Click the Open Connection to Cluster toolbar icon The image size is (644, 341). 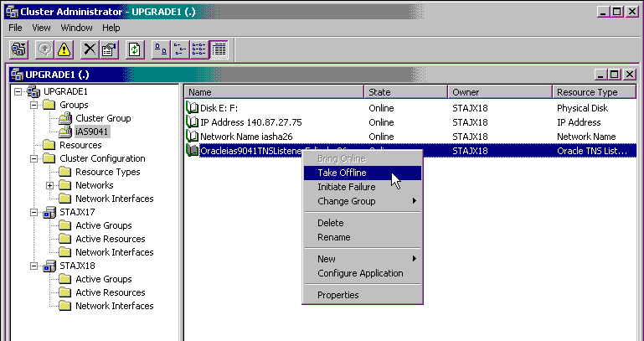18,49
